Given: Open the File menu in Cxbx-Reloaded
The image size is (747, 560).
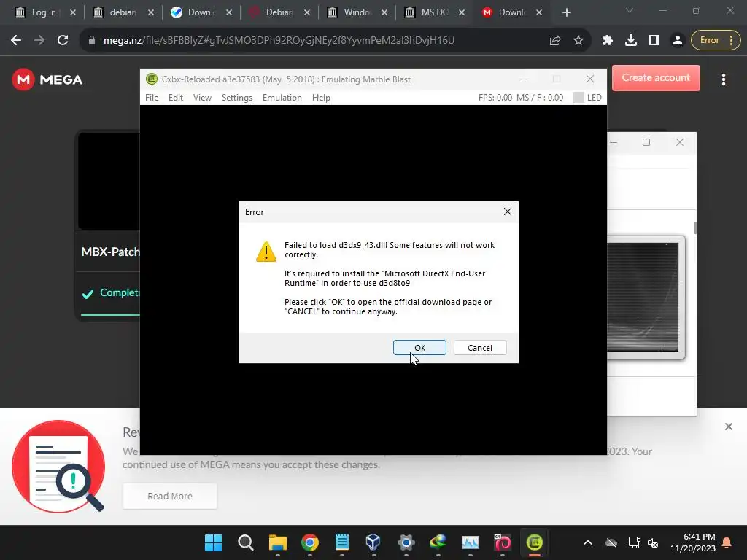Looking at the screenshot, I should tap(152, 98).
